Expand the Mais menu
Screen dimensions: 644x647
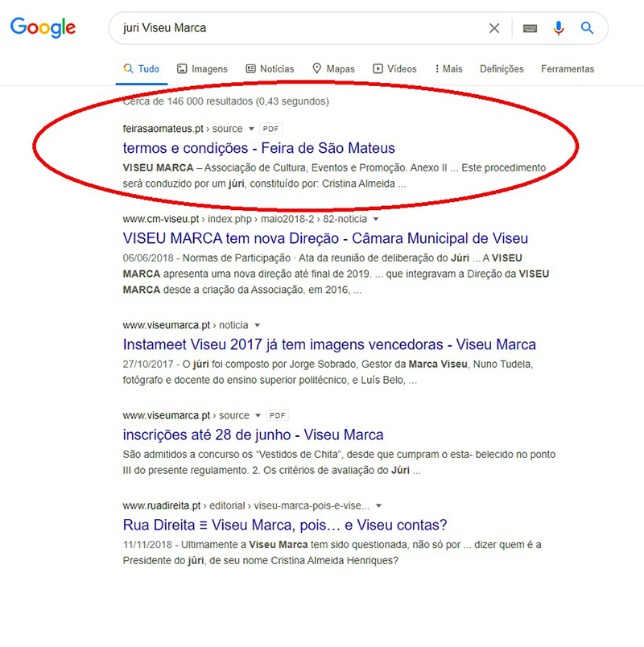[x=448, y=69]
